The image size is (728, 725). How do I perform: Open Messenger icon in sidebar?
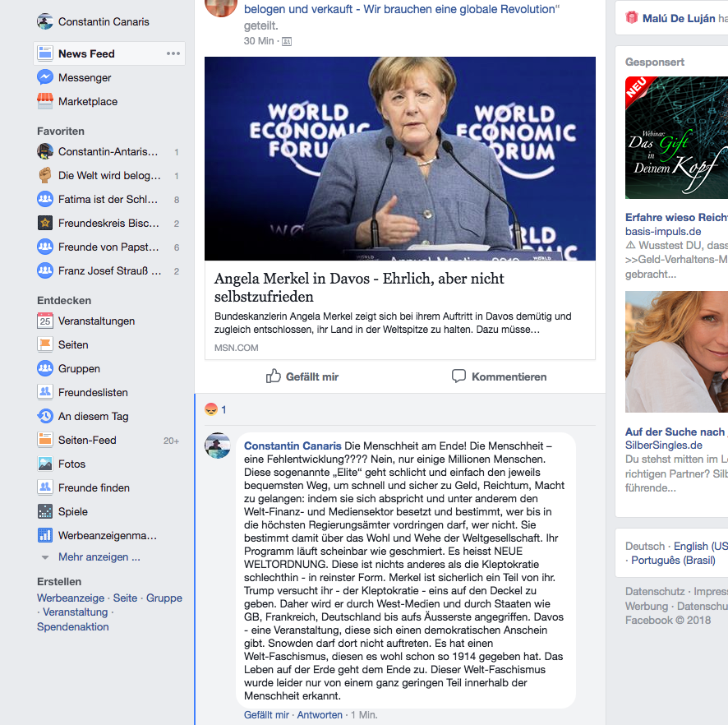pyautogui.click(x=45, y=77)
